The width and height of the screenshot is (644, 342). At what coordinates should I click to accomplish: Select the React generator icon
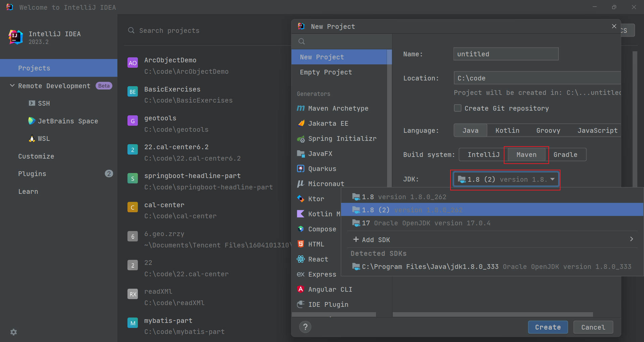click(301, 259)
